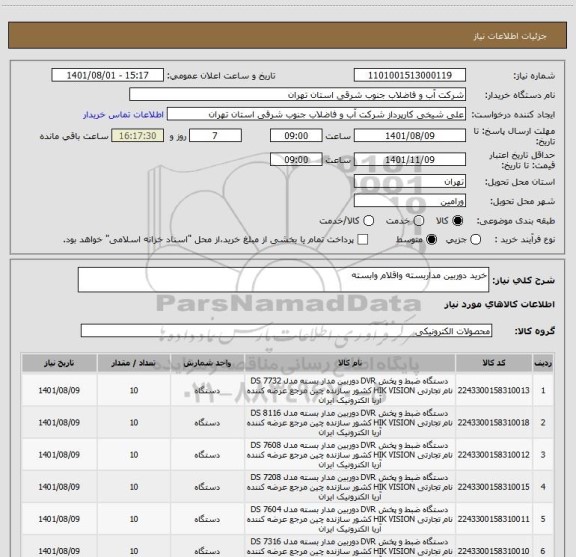Click the ردیف column header
This screenshot has height=557, width=576.
(x=543, y=363)
